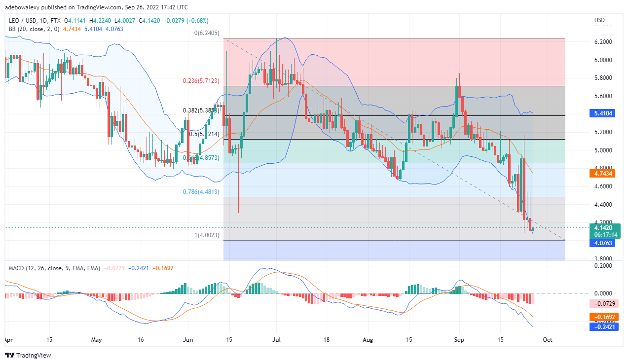The height and width of the screenshot is (364, 628).
Task: Click the TradingView logo at bottom left
Action: coord(28,355)
